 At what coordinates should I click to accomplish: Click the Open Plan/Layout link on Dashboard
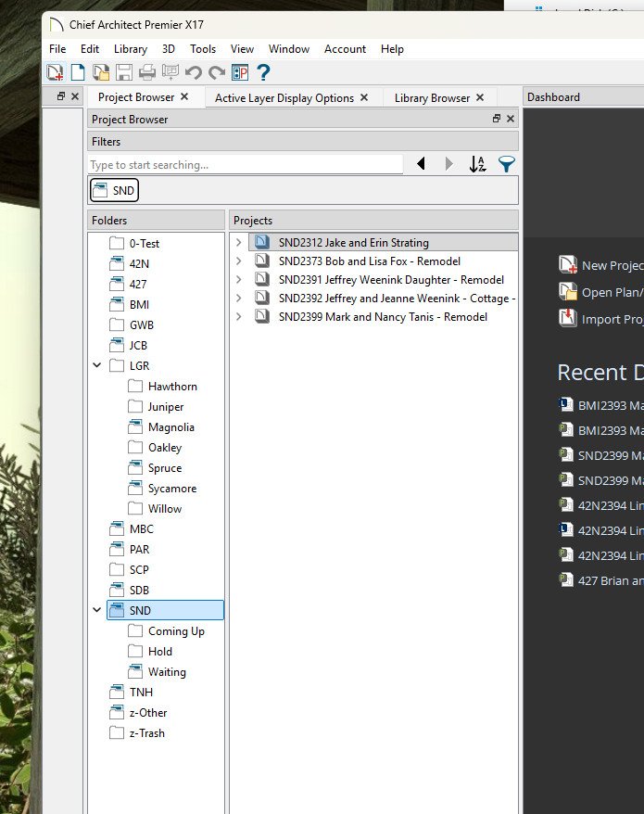click(610, 293)
